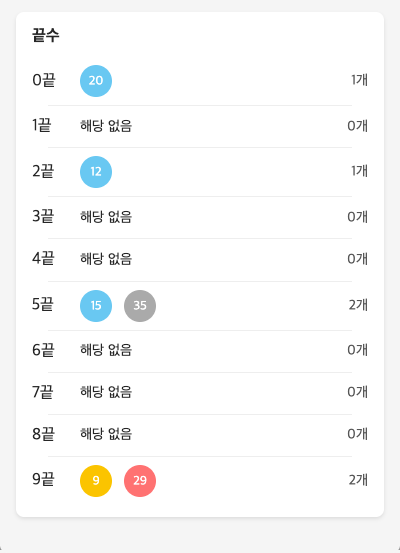Click the blue ball numbered 20
The height and width of the screenshot is (553, 400).
click(96, 81)
